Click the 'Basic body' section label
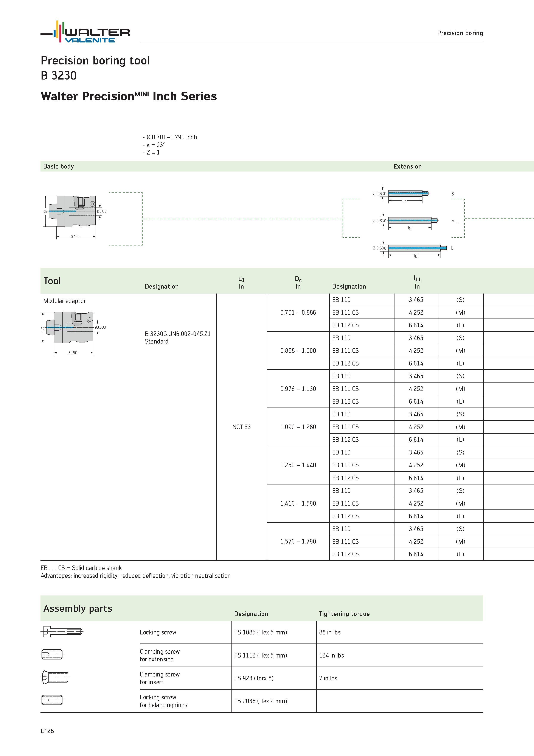This screenshot has width=534, height=756. 59,166
